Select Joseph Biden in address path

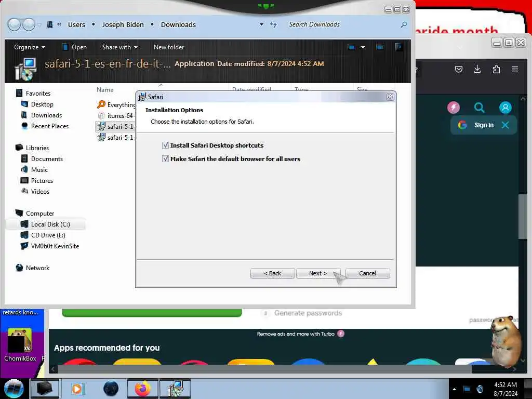pos(123,25)
